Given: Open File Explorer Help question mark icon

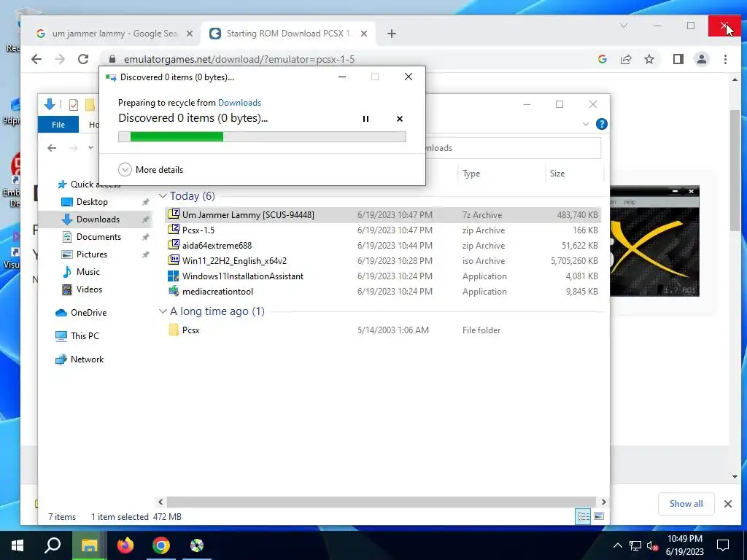Looking at the screenshot, I should point(602,124).
